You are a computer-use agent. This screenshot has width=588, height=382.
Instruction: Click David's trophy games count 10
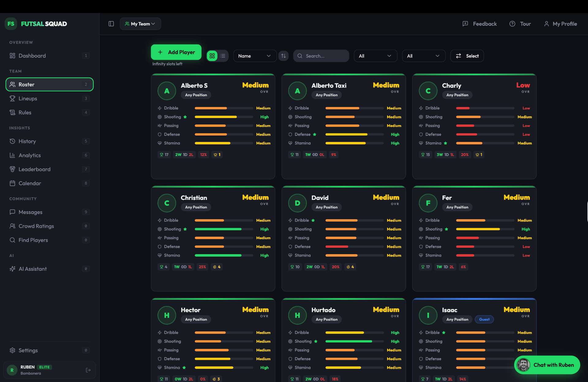tap(295, 267)
